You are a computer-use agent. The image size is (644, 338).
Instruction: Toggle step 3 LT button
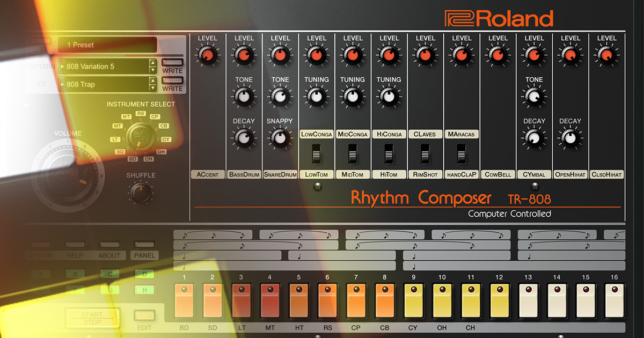click(241, 302)
